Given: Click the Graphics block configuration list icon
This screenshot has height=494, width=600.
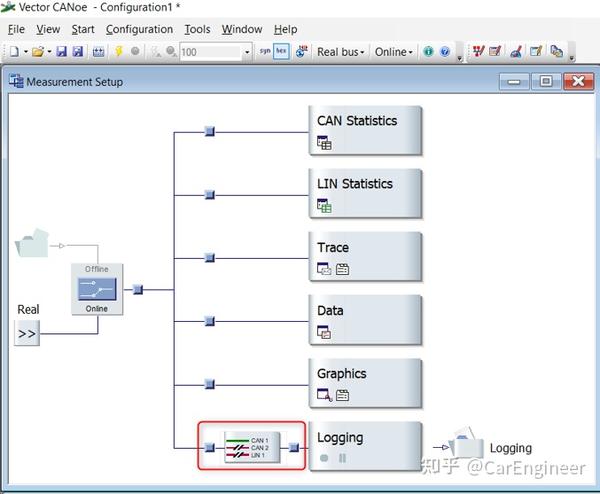Looking at the screenshot, I should click(x=342, y=395).
